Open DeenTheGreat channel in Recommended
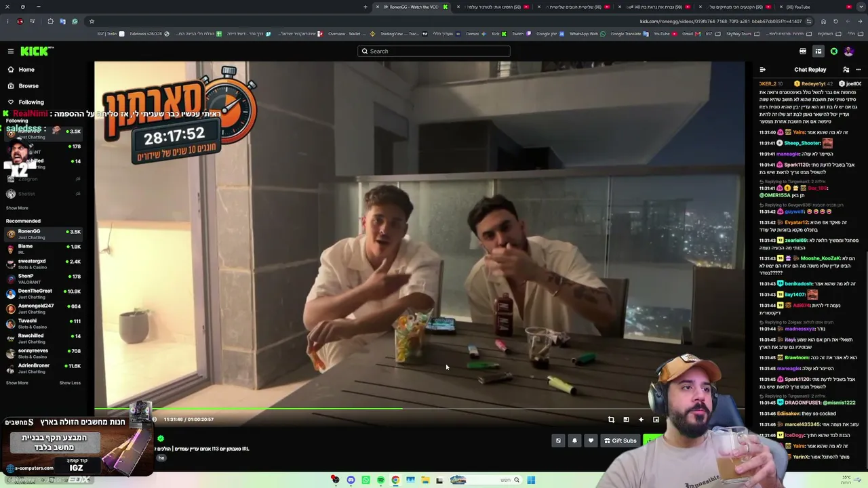 [x=43, y=293]
